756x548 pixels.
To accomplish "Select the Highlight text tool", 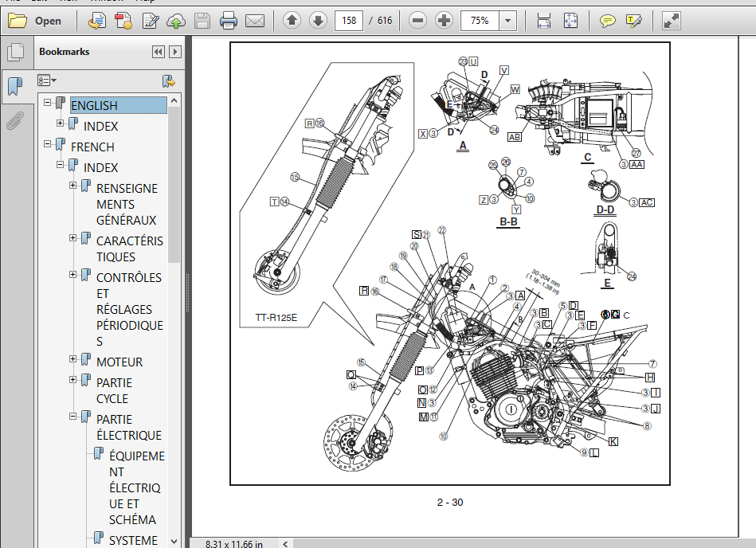I will 633,21.
